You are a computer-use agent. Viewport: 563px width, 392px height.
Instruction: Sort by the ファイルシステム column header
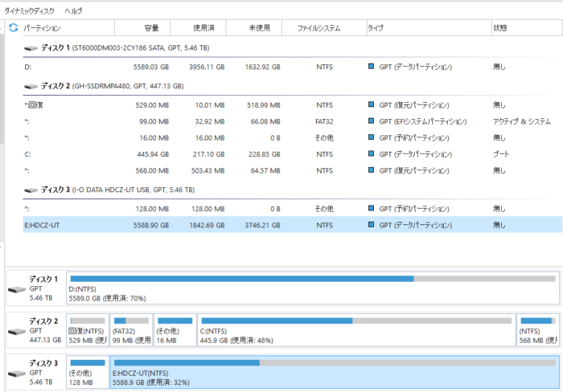pyautogui.click(x=318, y=28)
